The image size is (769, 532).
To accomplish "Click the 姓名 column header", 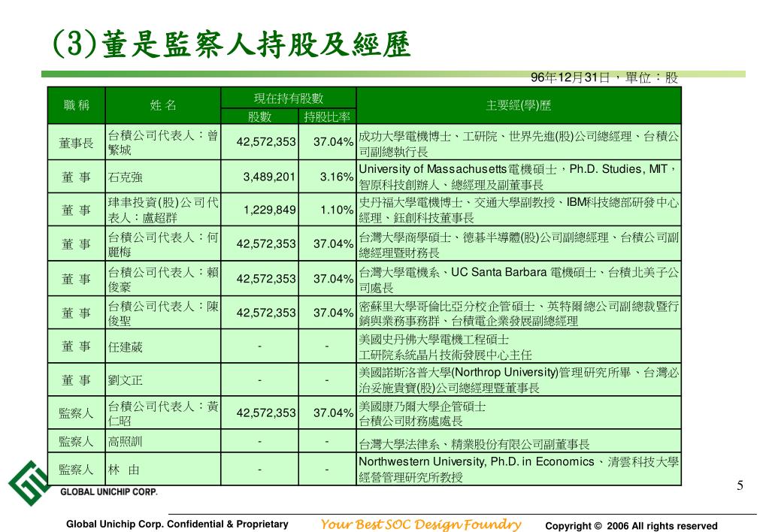I will (163, 105).
